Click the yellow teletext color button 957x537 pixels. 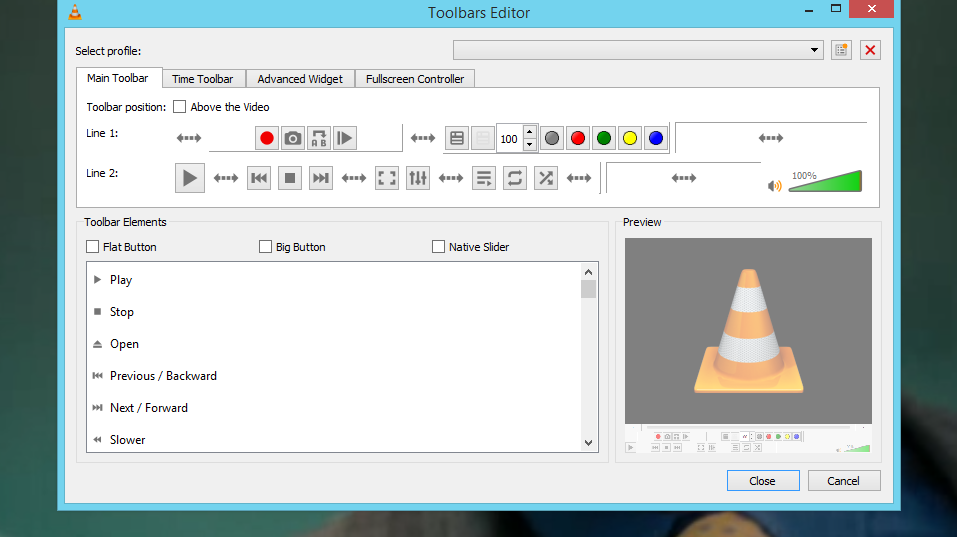tap(630, 139)
